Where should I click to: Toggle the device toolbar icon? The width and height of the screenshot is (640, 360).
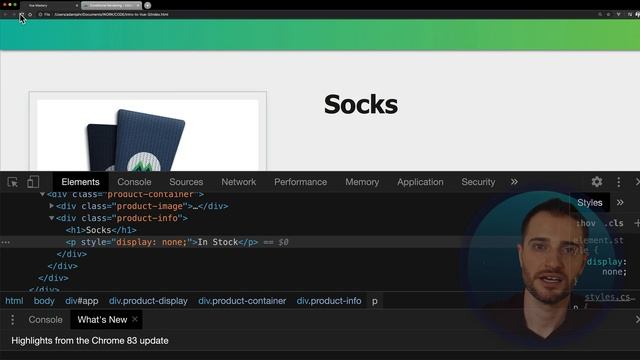33,182
